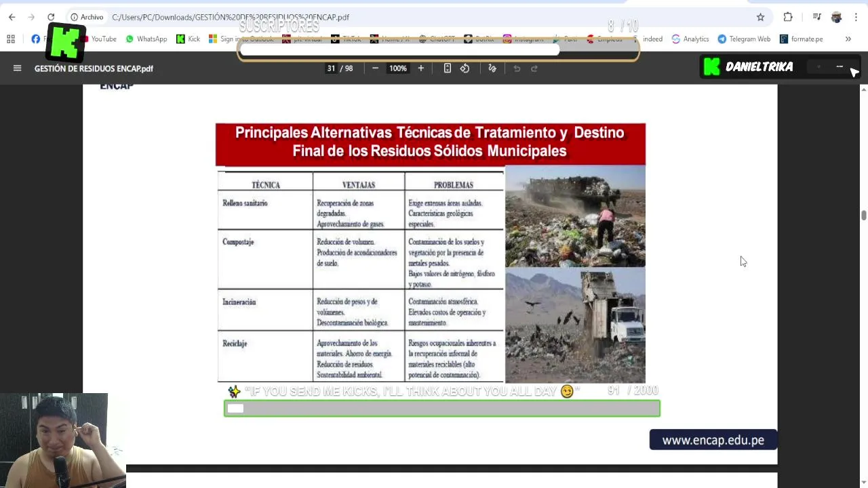The height and width of the screenshot is (488, 868).
Task: Click the 'TÉCNICA' column header
Action: point(265,184)
